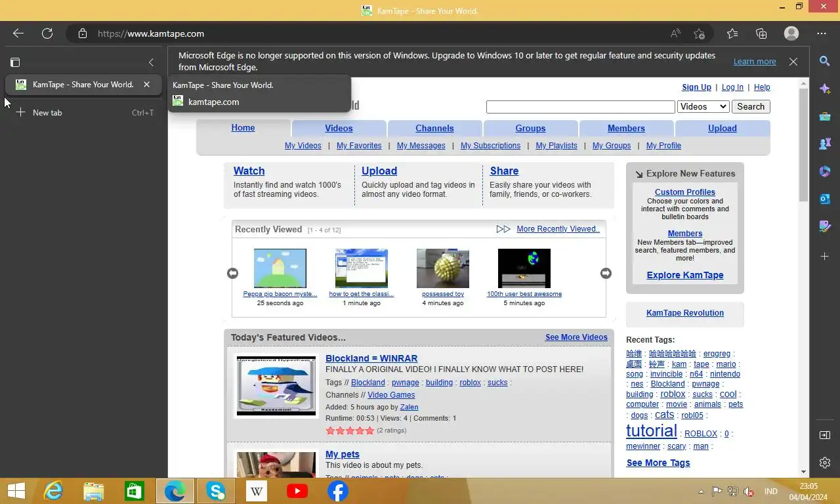Switch to the Groups tab

click(530, 129)
